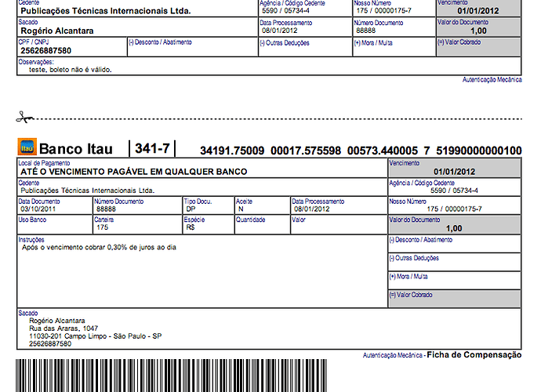
Task: Click the "Espécie" label
Action: pyautogui.click(x=194, y=220)
